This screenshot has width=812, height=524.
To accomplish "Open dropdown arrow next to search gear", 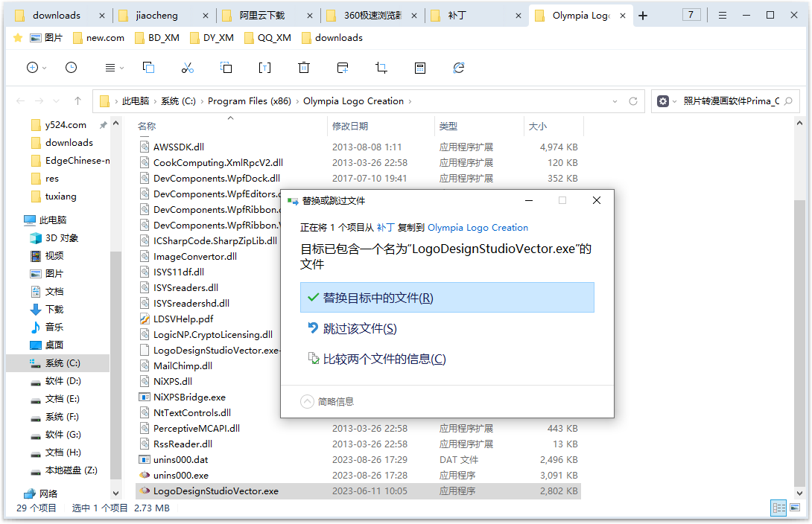I will pyautogui.click(x=674, y=101).
